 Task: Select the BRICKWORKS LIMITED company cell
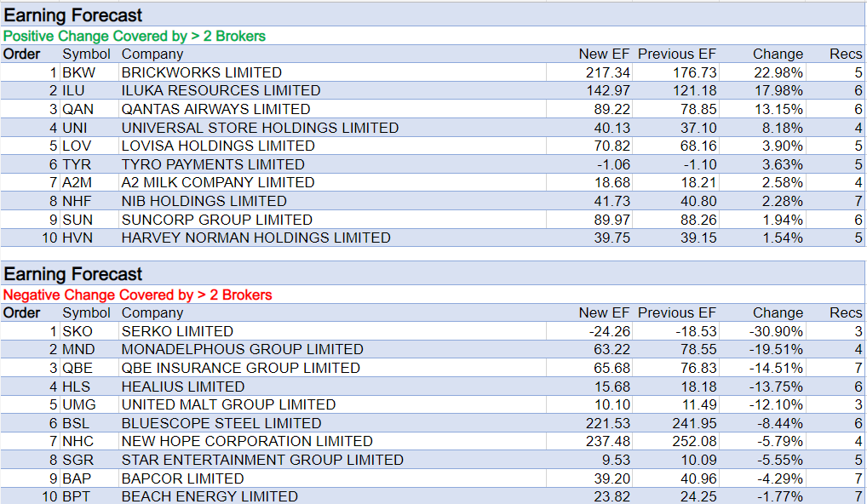[x=201, y=72]
